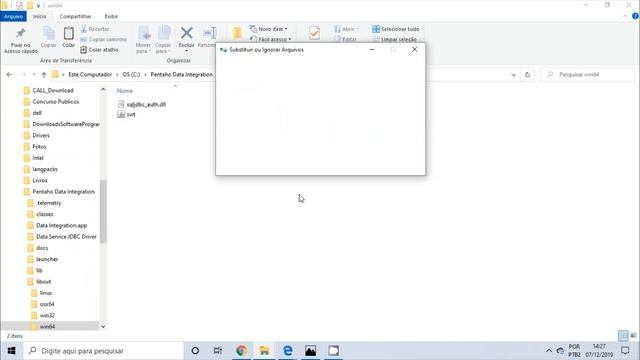Click the Excluir red X icon
The image size is (640, 360).
(x=187, y=33)
